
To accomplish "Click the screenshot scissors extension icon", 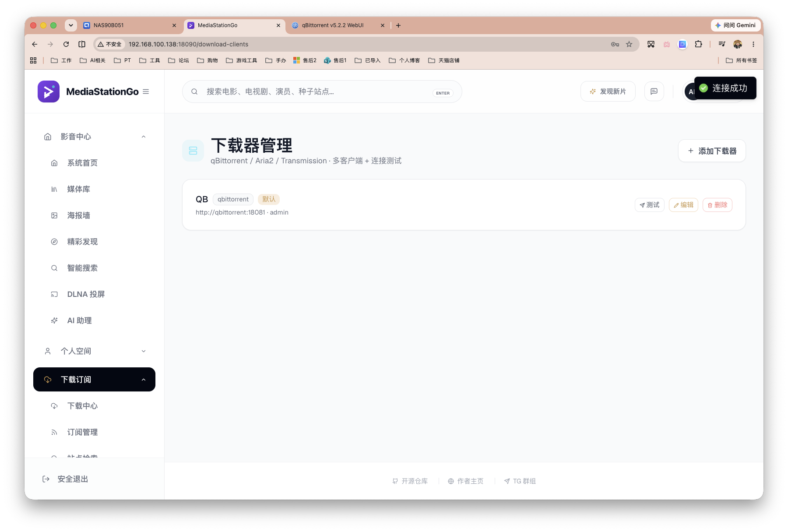I will tap(651, 44).
